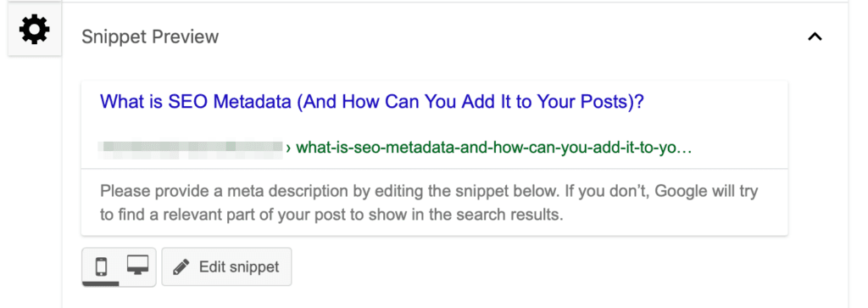The image size is (868, 308).
Task: Click the meta description placeholder text
Action: (x=429, y=203)
